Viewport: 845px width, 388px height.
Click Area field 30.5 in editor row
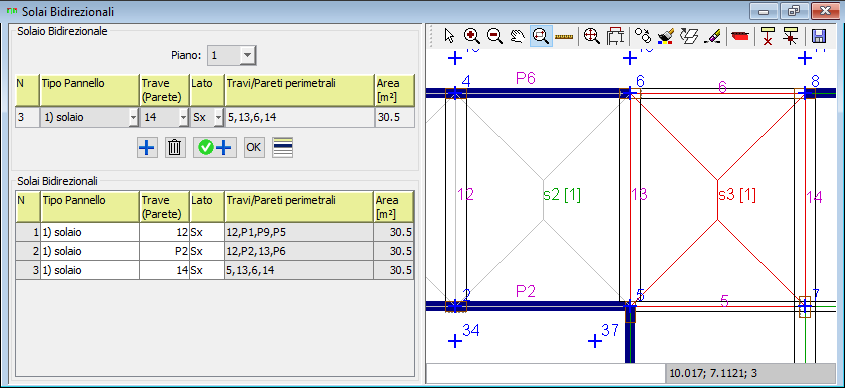pyautogui.click(x=394, y=117)
